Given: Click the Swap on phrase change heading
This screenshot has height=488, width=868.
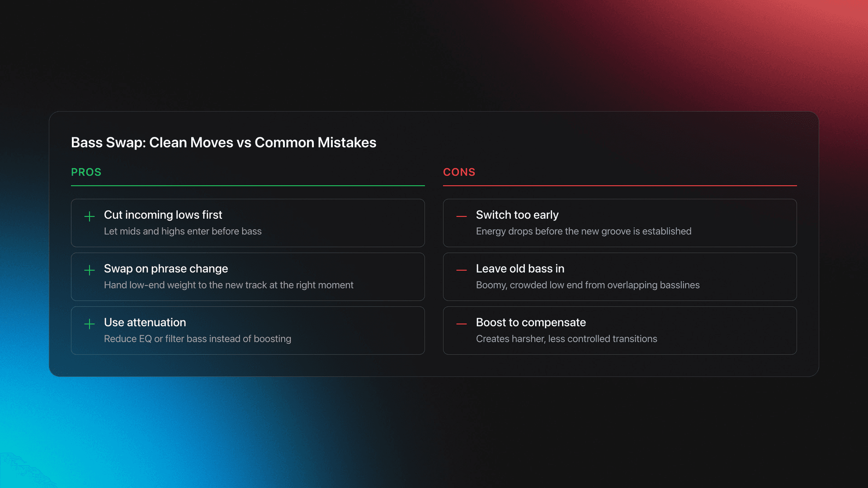Looking at the screenshot, I should (x=165, y=268).
